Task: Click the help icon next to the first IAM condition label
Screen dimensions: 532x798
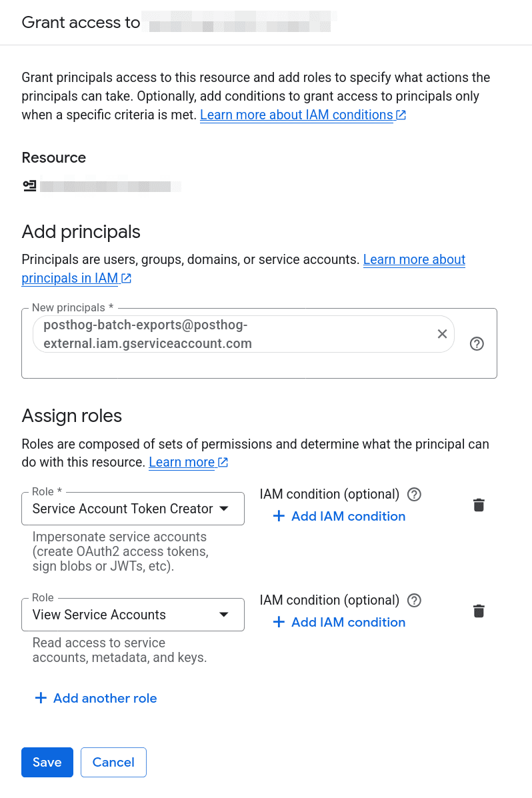Action: [414, 494]
